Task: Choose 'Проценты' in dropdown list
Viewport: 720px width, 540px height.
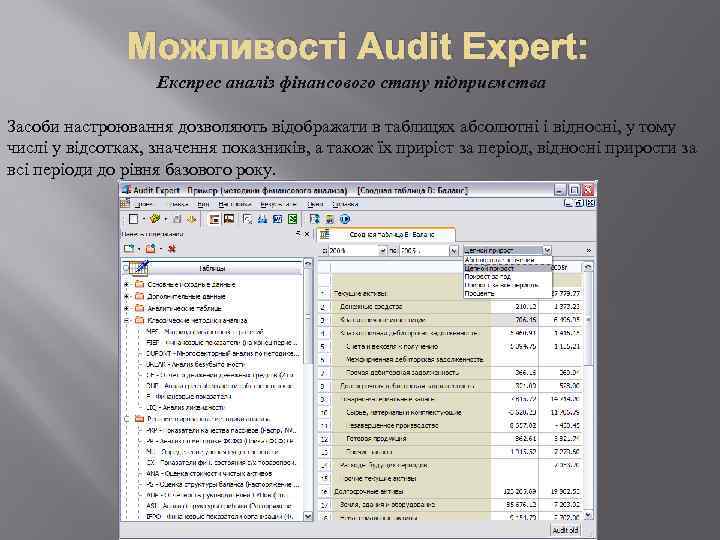Action: (507, 293)
